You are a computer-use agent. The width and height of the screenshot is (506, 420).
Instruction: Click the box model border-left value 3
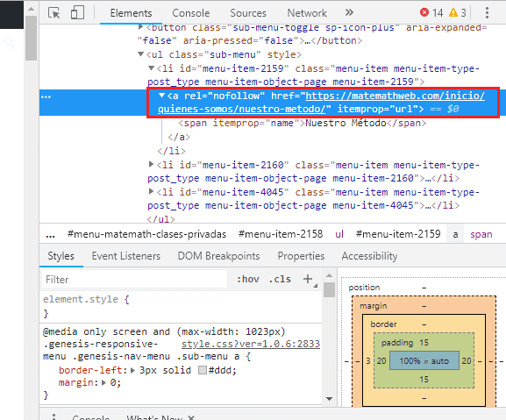click(x=368, y=360)
